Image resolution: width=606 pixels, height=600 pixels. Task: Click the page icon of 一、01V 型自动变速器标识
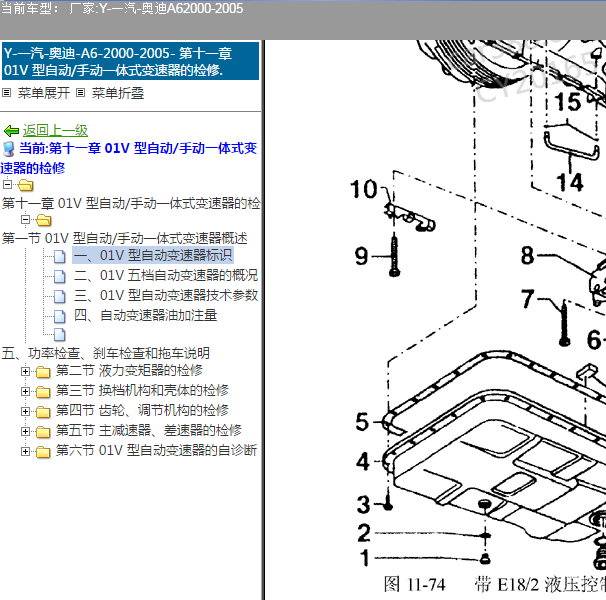click(x=60, y=256)
